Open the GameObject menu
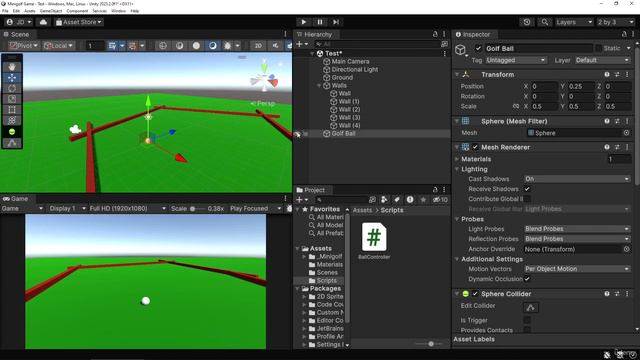 (51, 11)
